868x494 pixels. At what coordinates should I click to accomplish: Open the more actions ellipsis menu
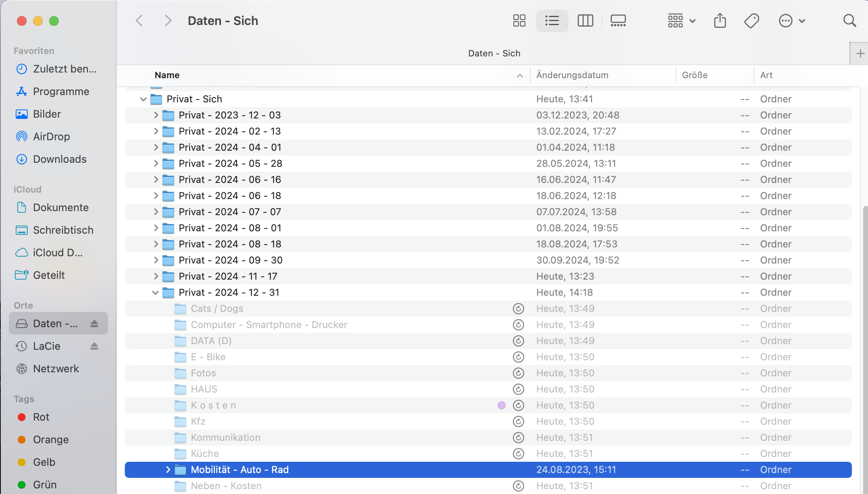pos(792,21)
